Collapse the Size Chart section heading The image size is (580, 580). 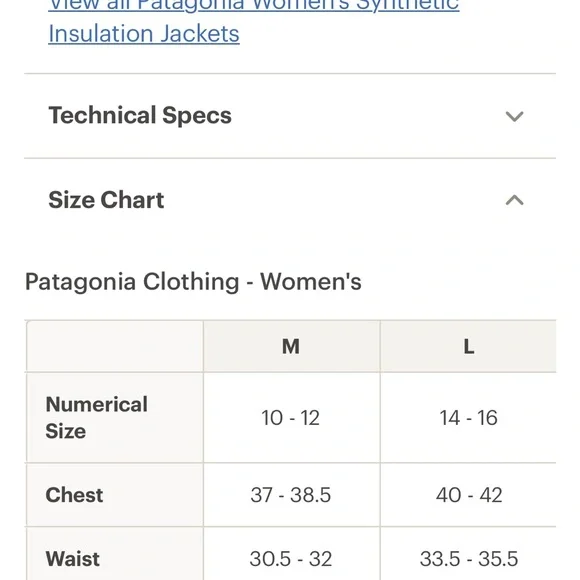(106, 200)
